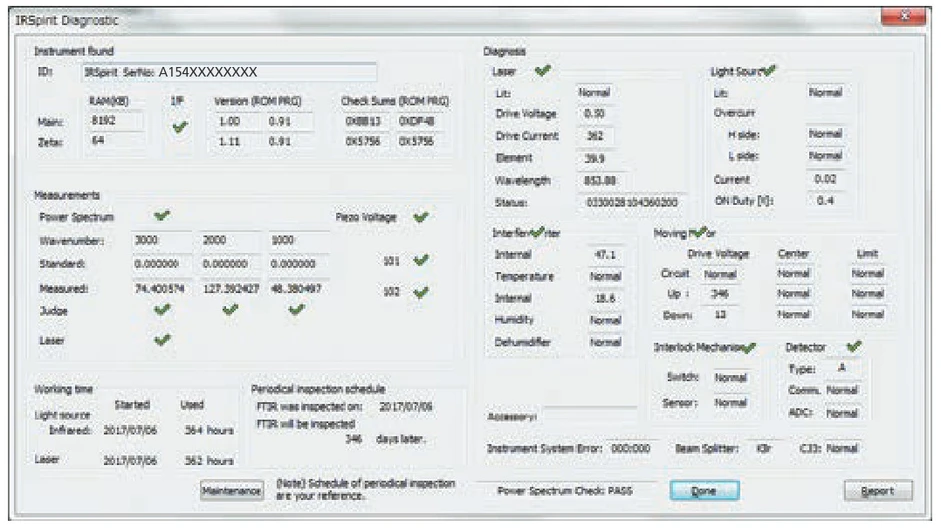The image size is (941, 532).
Task: Click the green checkmark next to Laser diagnosis
Action: [x=542, y=71]
